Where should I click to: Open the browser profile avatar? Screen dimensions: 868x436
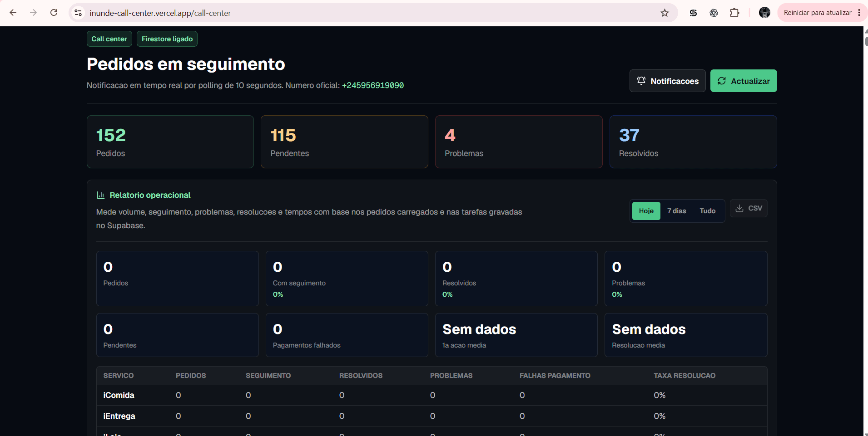tap(764, 13)
